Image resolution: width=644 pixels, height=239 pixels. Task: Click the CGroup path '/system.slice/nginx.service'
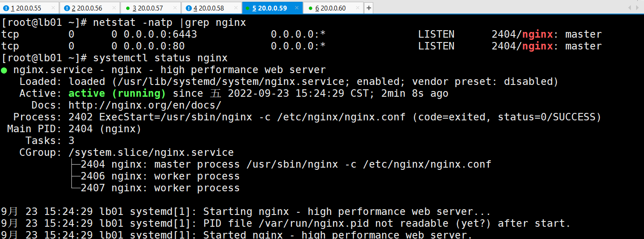pyautogui.click(x=151, y=152)
